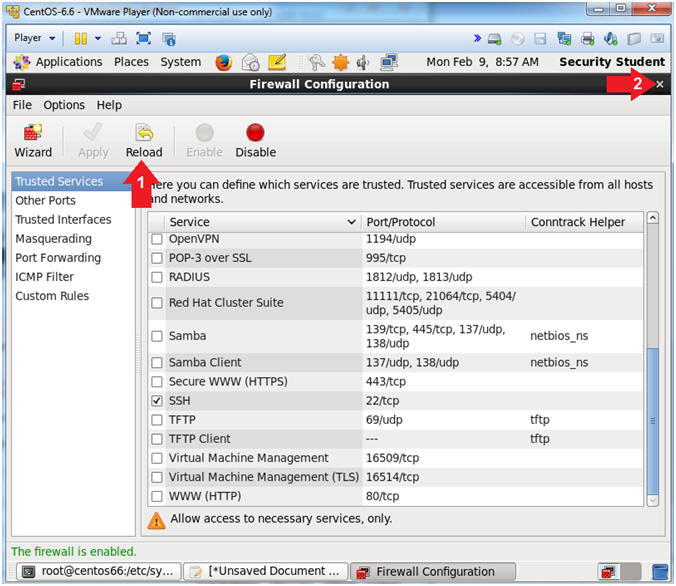The image size is (676, 586).
Task: Click the Reload toolbar button
Action: point(144,141)
